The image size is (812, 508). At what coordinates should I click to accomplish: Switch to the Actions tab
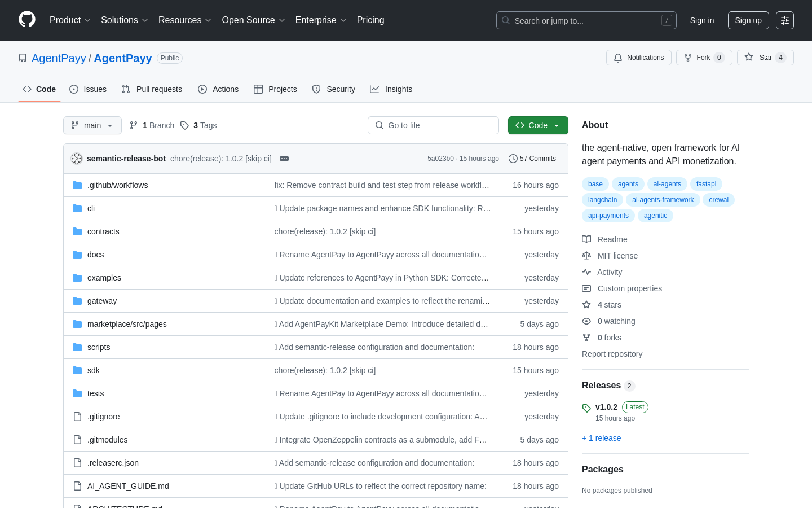coord(218,89)
